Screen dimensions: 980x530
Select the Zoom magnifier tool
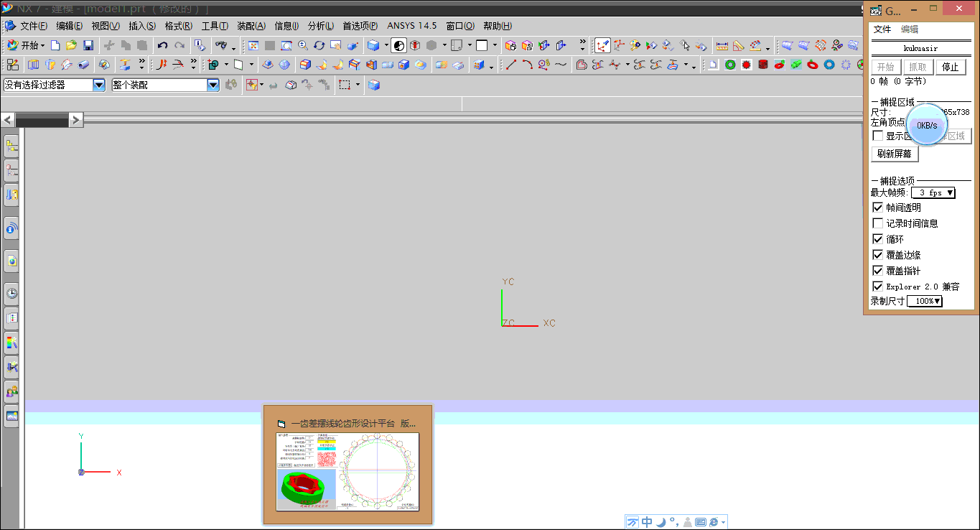tap(303, 45)
